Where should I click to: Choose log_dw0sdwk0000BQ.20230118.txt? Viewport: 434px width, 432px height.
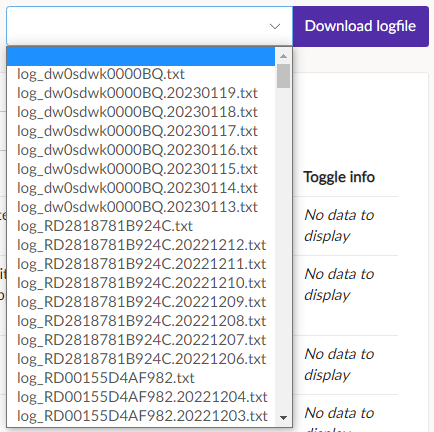coord(141,112)
